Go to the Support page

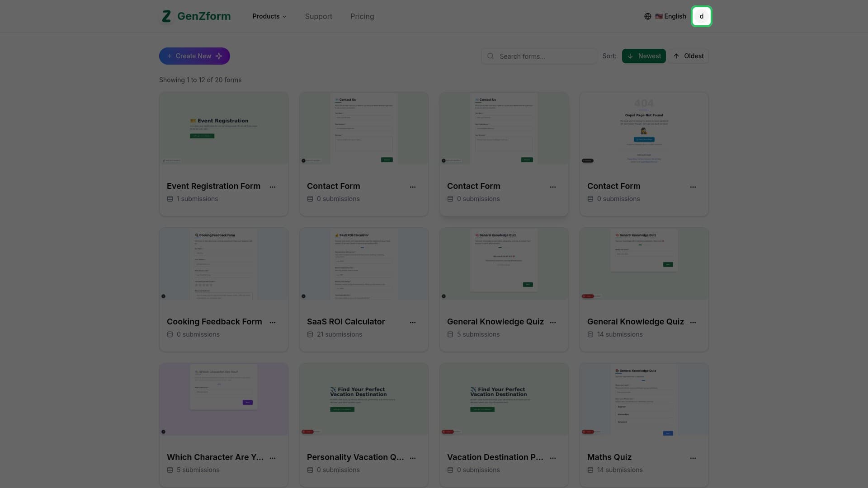click(x=318, y=16)
